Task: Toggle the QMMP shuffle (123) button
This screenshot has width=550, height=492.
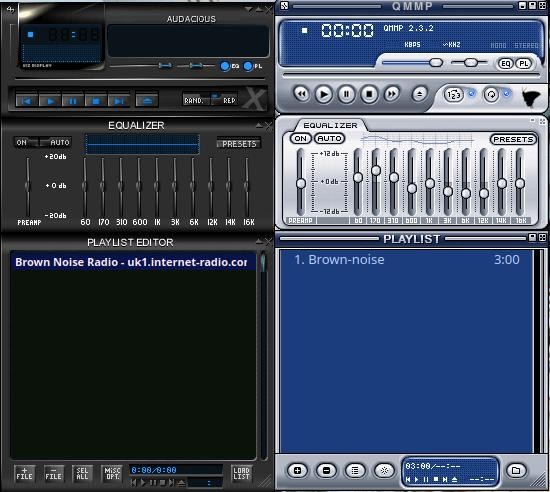Action: [x=454, y=95]
